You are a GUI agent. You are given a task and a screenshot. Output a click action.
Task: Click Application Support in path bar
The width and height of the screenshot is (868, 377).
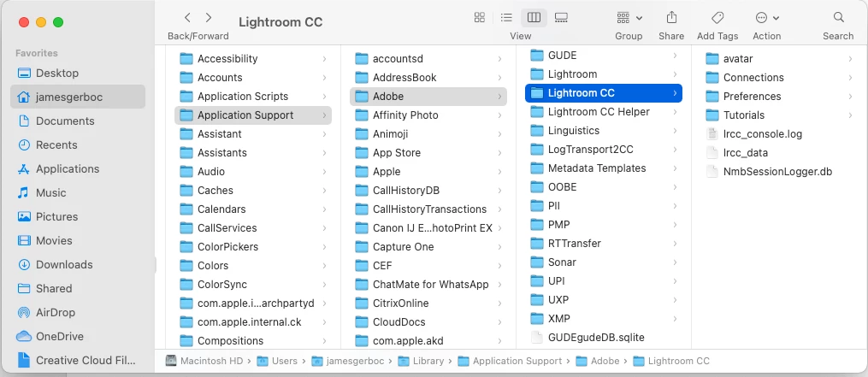510,361
